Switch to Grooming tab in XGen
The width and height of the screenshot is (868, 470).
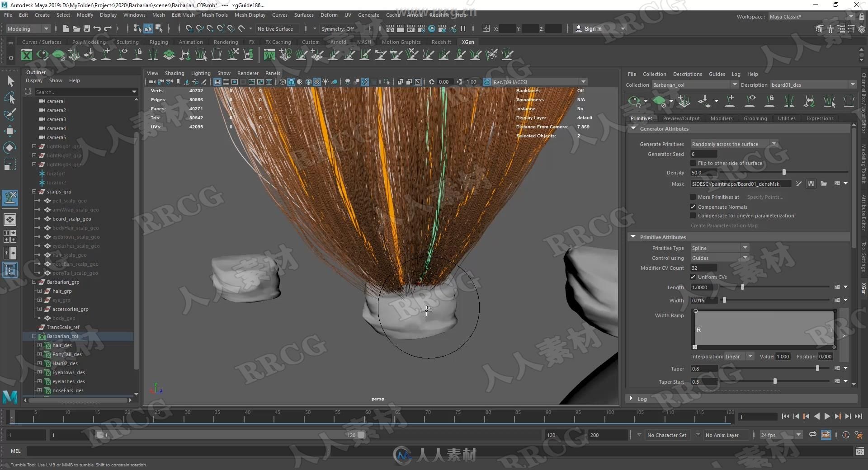pyautogui.click(x=755, y=118)
